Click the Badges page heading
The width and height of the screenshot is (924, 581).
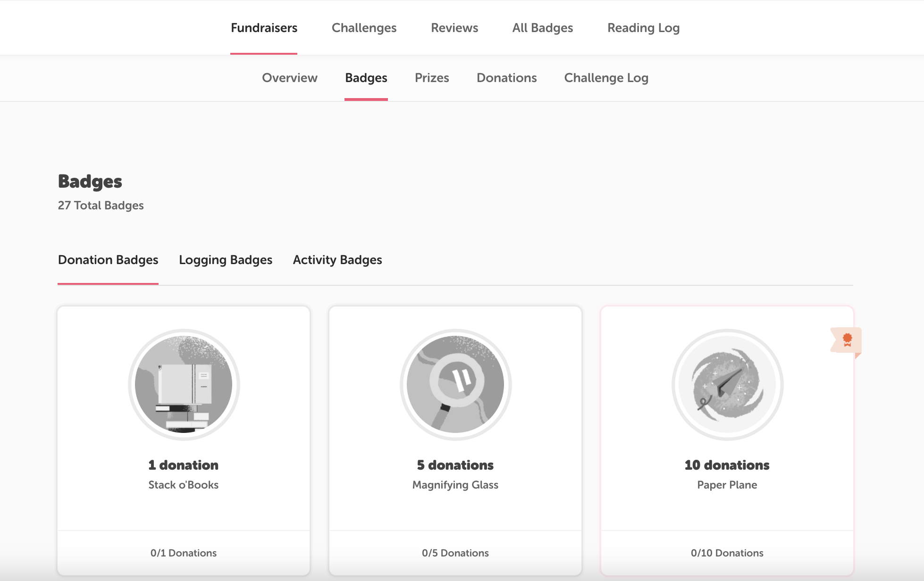[x=90, y=182]
